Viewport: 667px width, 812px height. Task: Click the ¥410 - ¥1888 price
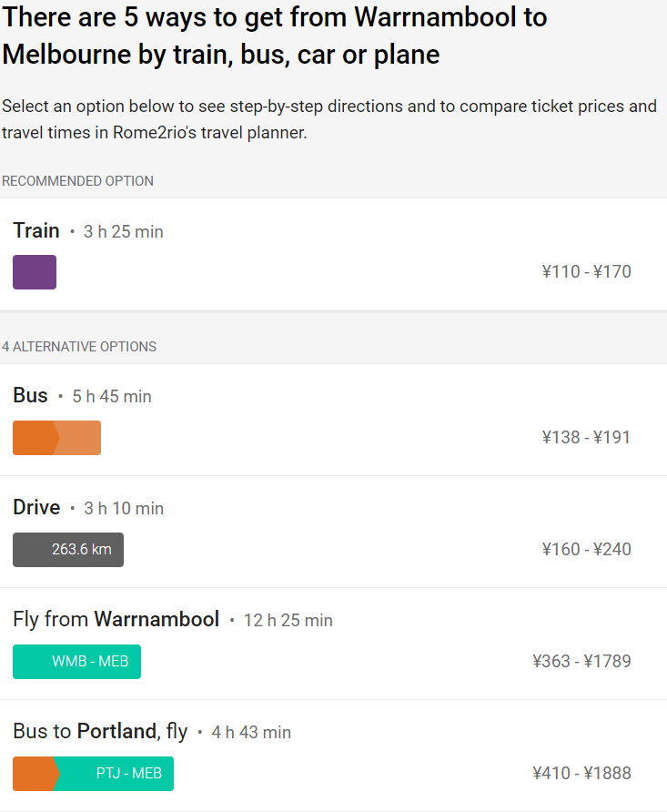(581, 774)
